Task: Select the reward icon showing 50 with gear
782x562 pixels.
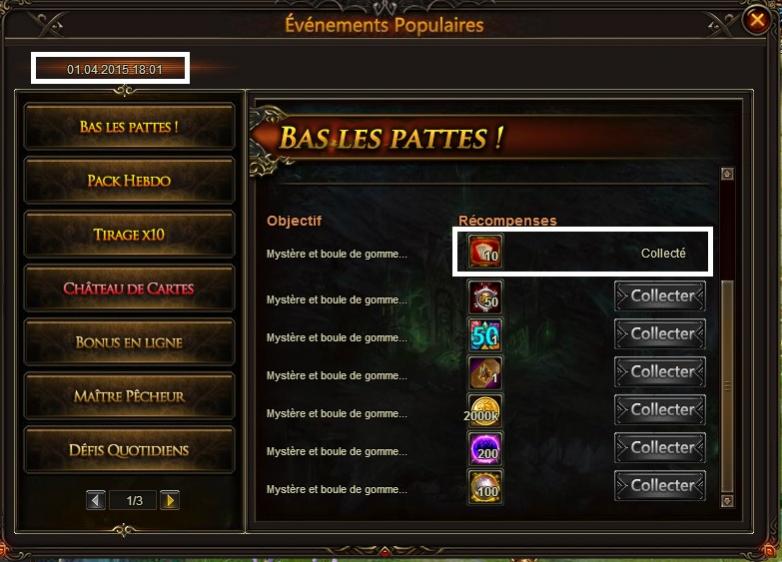Action: 485,297
